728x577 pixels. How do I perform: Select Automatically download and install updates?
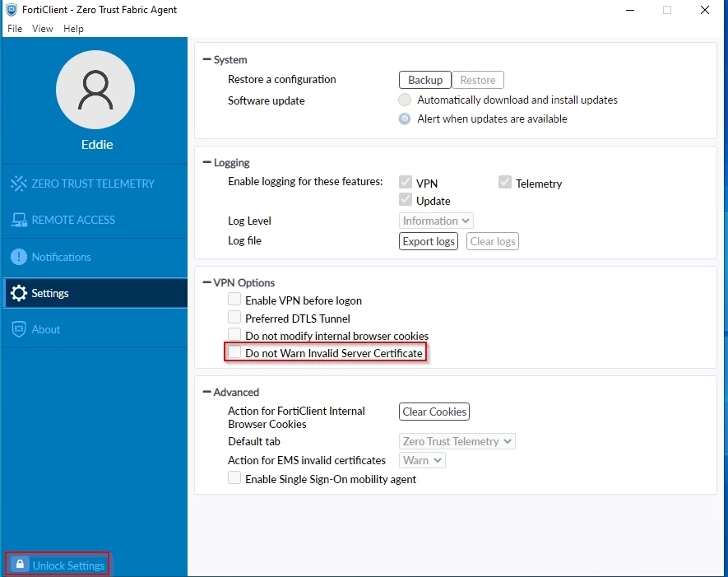(x=405, y=100)
